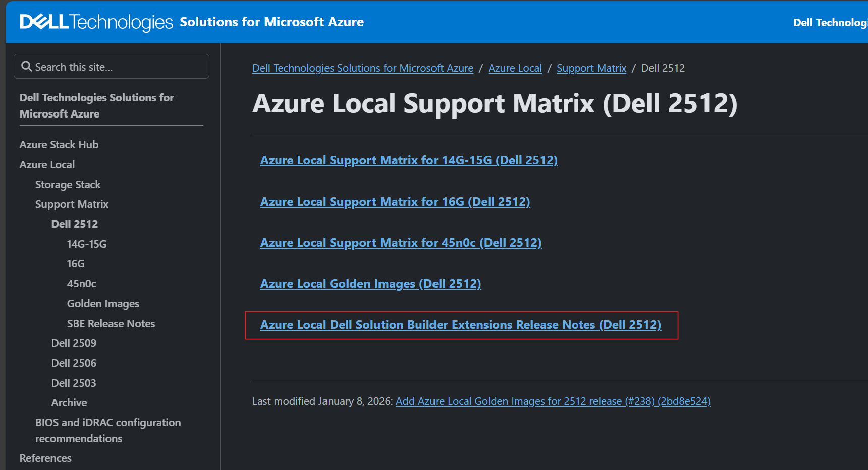This screenshot has height=470, width=868.
Task: Select References in the sidebar navigation
Action: [45, 458]
